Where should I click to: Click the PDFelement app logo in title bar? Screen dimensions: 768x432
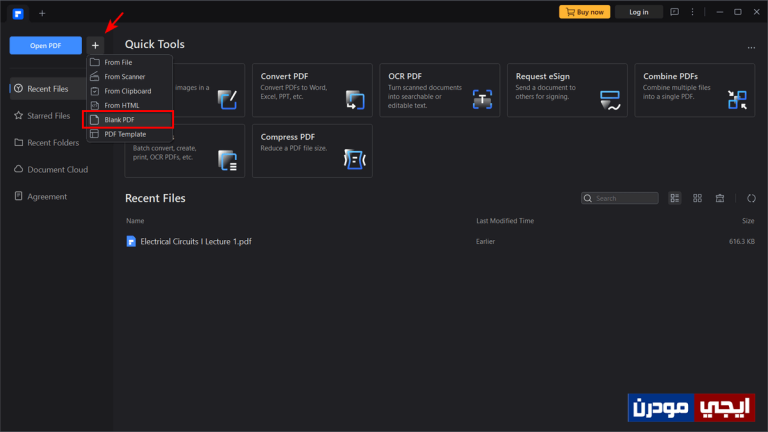[18, 14]
